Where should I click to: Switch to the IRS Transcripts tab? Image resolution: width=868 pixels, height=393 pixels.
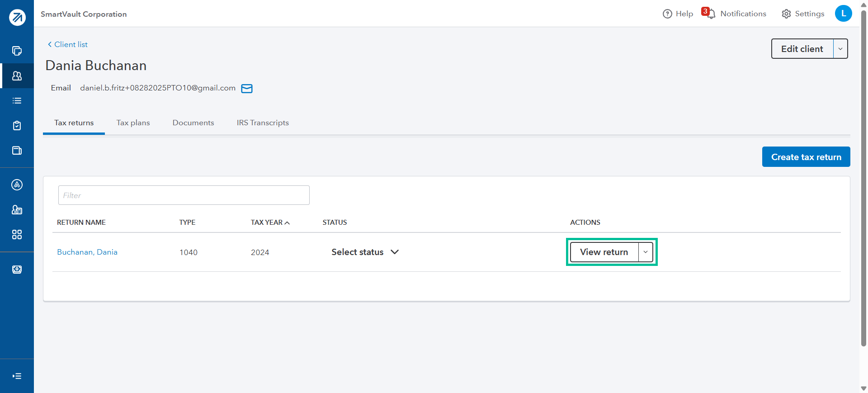click(x=263, y=123)
